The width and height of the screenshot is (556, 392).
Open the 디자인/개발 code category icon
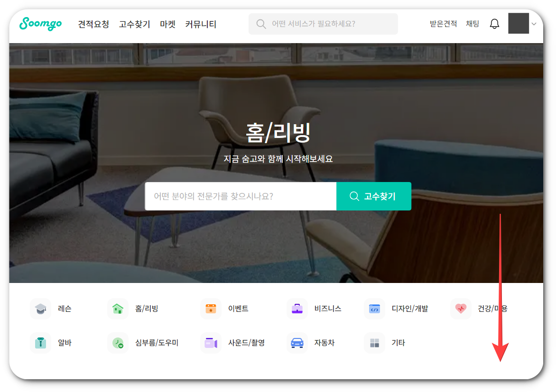click(x=374, y=308)
